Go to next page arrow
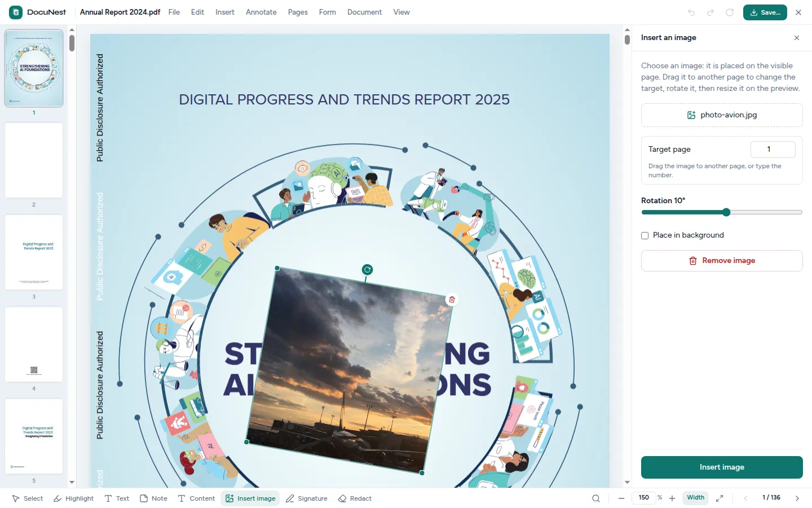812x508 pixels. click(x=797, y=498)
